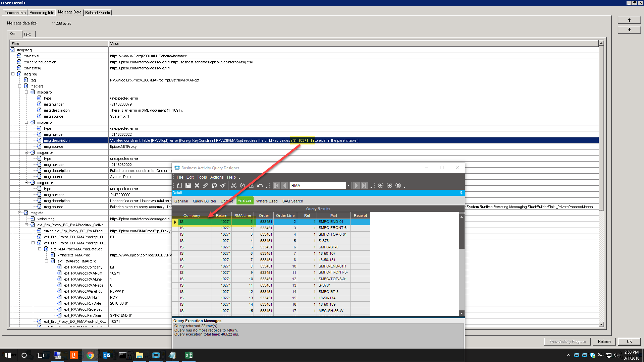Collapse the msg:ers tree node
The width and height of the screenshot is (644, 362).
coord(20,86)
